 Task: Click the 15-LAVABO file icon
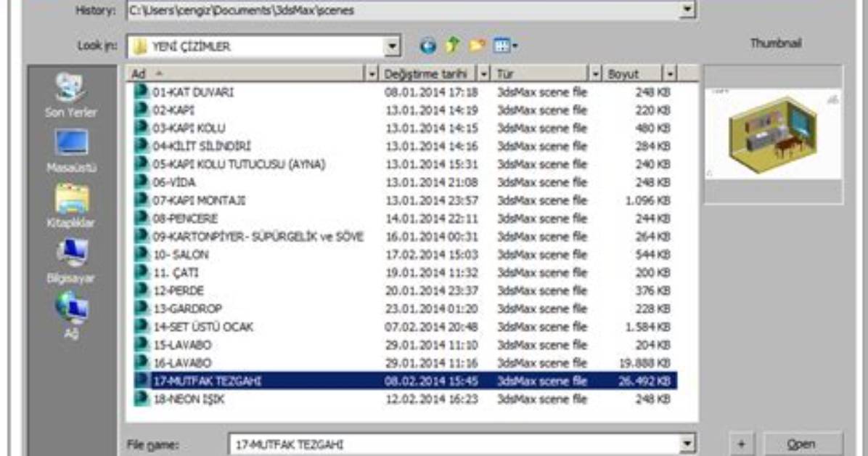[142, 345]
